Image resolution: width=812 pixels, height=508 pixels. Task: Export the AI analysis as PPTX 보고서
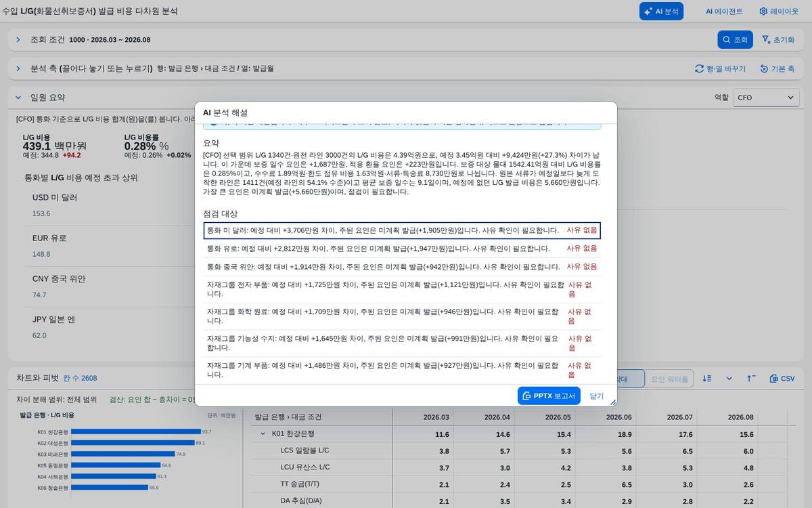point(549,396)
